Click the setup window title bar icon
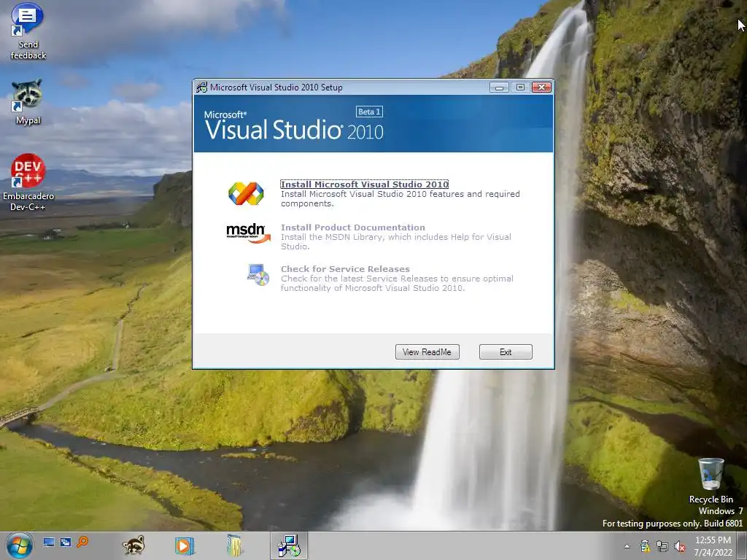Screen dimensions: 747x560 [202, 87]
